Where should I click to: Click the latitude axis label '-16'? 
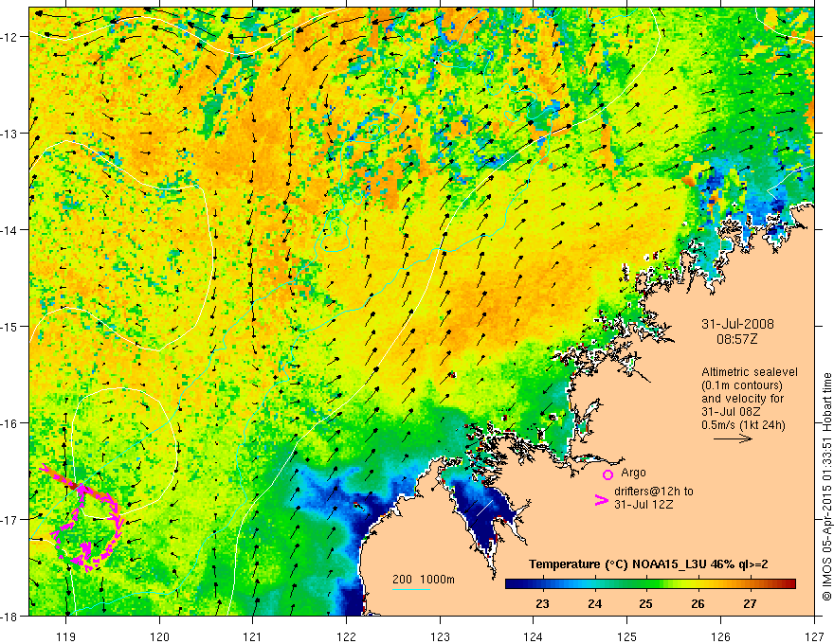9,423
